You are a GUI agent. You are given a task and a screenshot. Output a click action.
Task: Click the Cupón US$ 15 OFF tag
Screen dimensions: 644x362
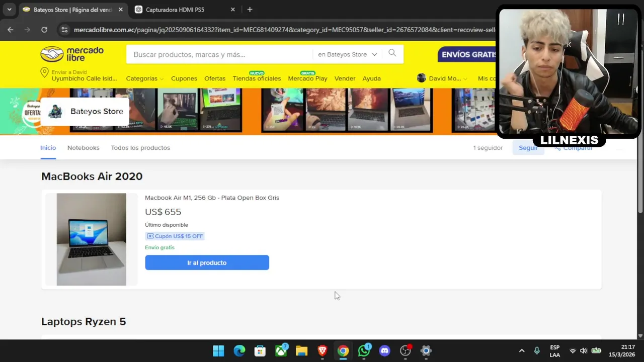pyautogui.click(x=175, y=236)
